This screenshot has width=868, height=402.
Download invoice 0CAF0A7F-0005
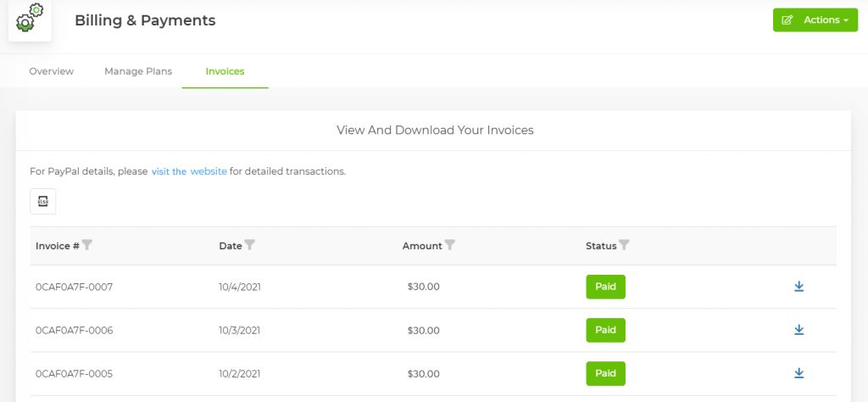click(x=798, y=373)
